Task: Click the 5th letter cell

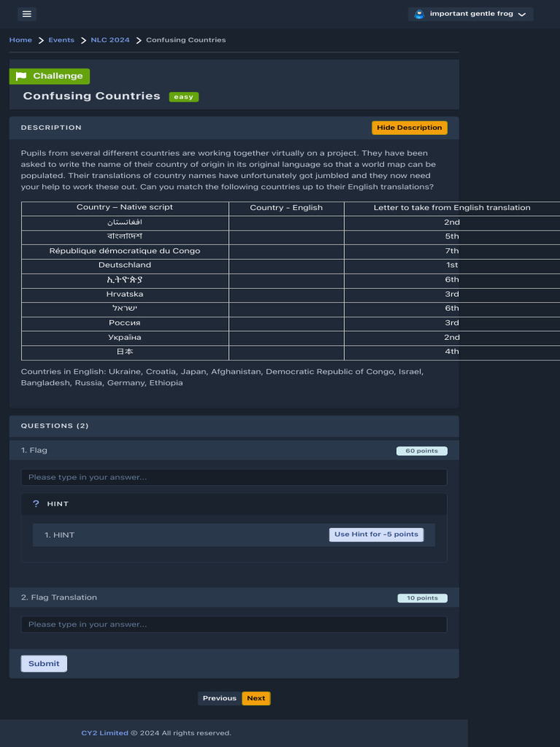Action: (x=452, y=236)
